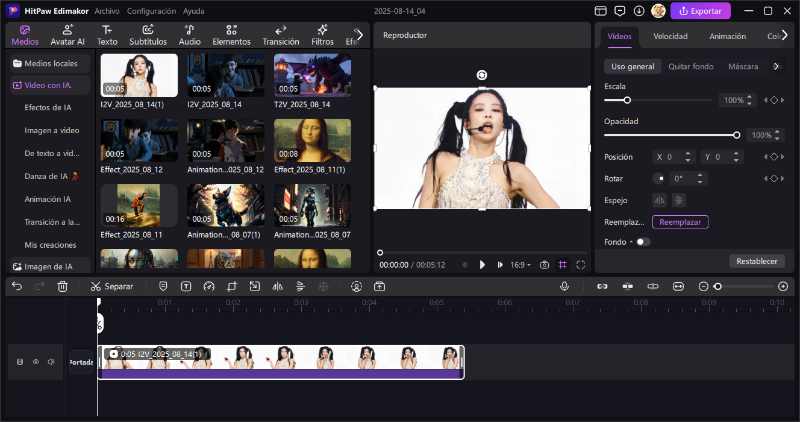The height and width of the screenshot is (422, 800).
Task: Show more sub-tabs after Máscara
Action: click(x=777, y=66)
